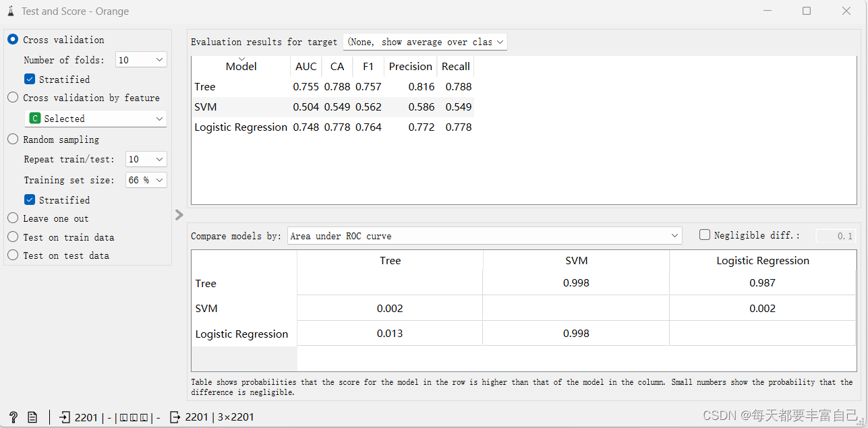Select the Tree row in results table
The height and width of the screenshot is (428, 868).
tap(333, 86)
